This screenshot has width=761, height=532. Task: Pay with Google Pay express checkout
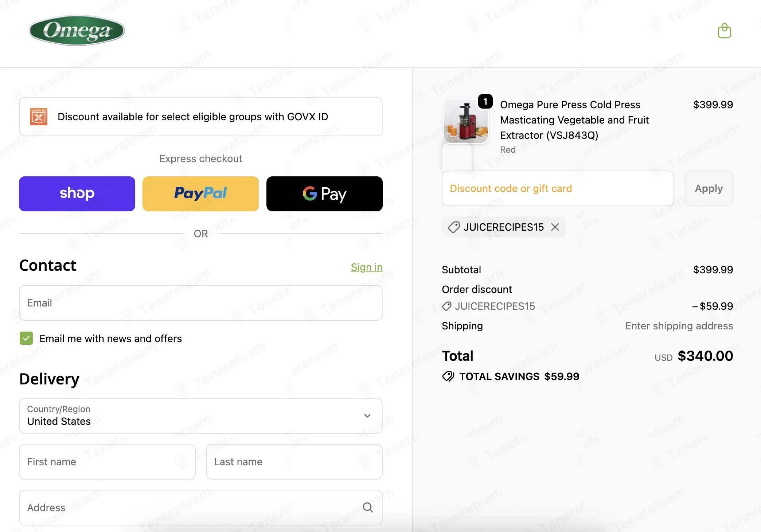[324, 194]
